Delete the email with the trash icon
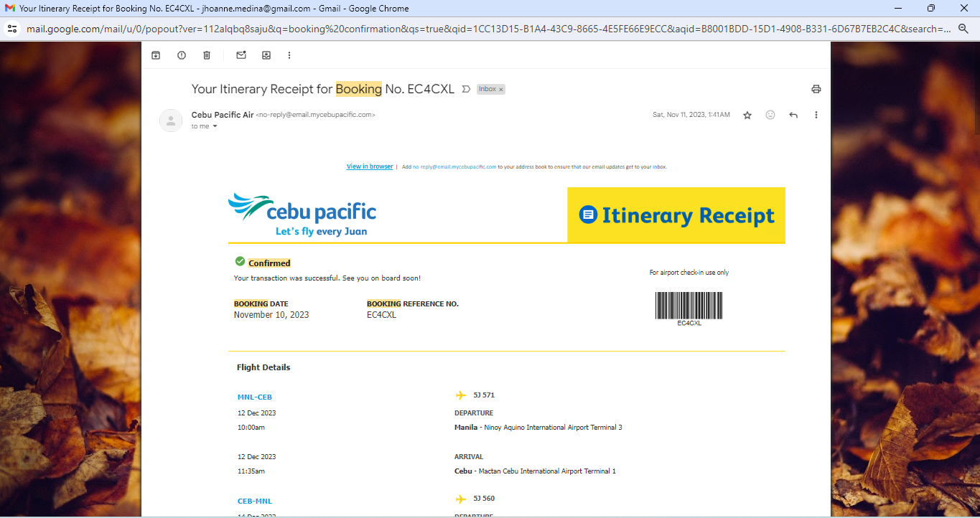Viewport: 980px width, 518px height. click(x=207, y=55)
